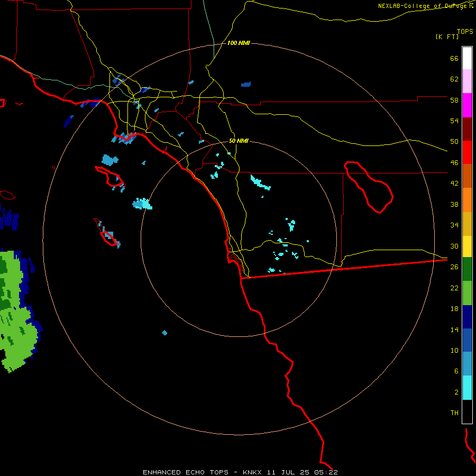Click the "26" legend value
This screenshot has height=476, width=476.
tap(454, 267)
